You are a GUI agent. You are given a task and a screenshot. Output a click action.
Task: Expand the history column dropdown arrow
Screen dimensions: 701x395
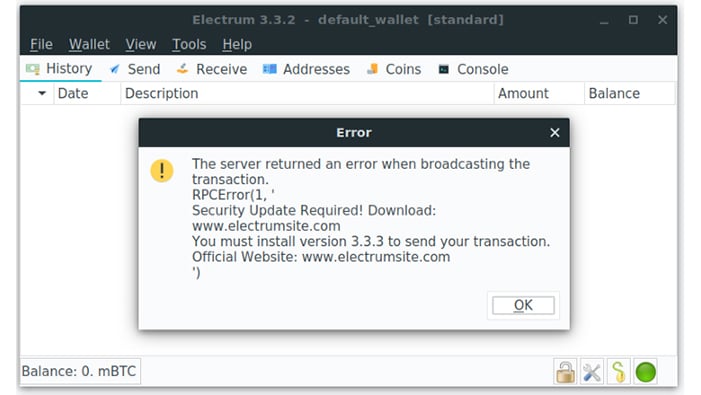point(42,93)
